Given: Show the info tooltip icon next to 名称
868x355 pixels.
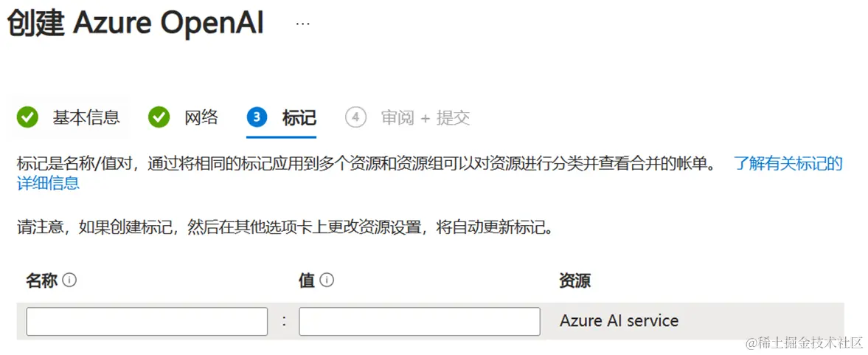Looking at the screenshot, I should 69,280.
